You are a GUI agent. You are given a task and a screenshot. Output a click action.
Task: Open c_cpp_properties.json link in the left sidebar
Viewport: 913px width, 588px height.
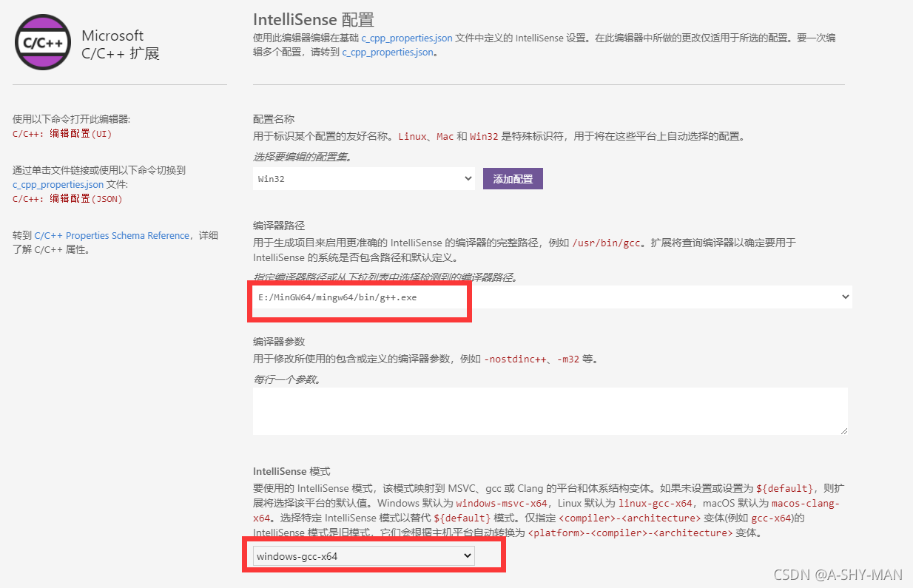tap(58, 184)
